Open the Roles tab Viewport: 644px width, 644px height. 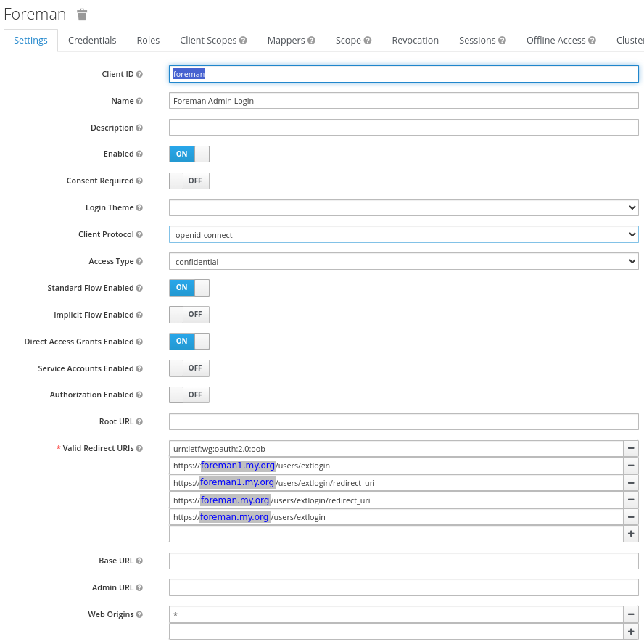click(148, 41)
